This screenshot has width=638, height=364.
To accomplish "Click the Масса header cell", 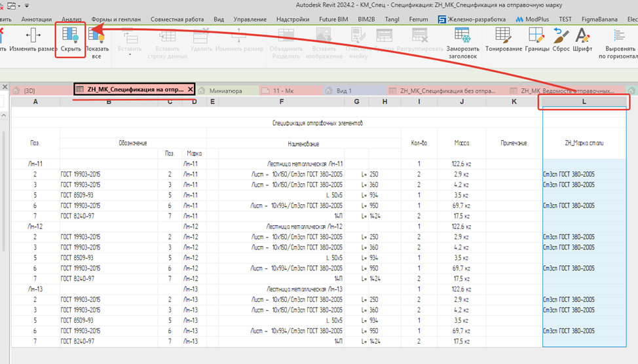I will (x=462, y=143).
